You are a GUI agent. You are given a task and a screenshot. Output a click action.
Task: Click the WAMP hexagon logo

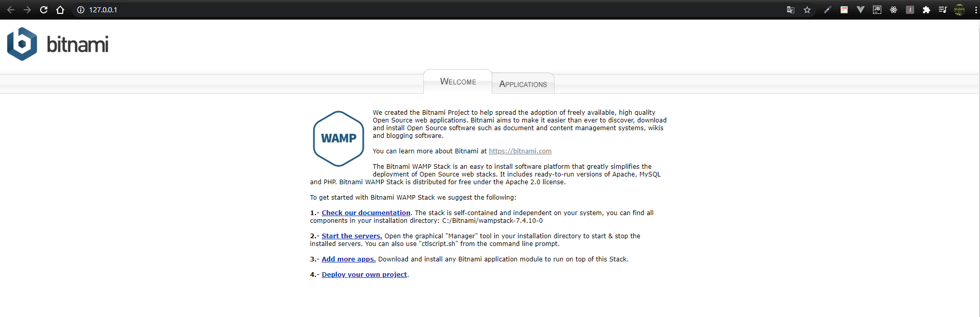pos(338,138)
